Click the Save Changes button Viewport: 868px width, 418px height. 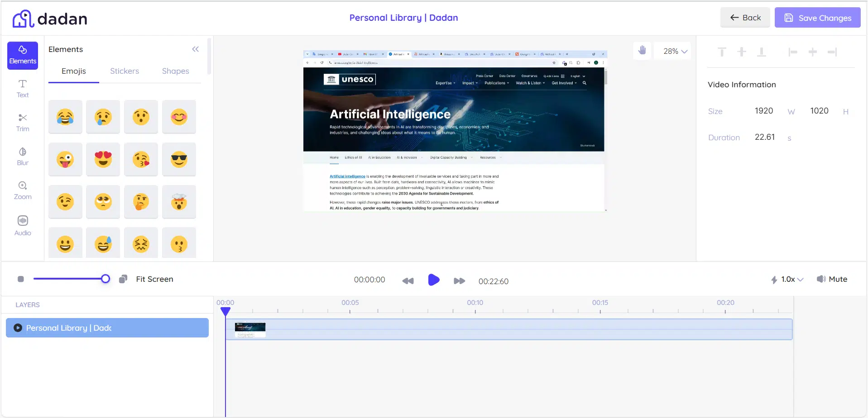(x=818, y=17)
